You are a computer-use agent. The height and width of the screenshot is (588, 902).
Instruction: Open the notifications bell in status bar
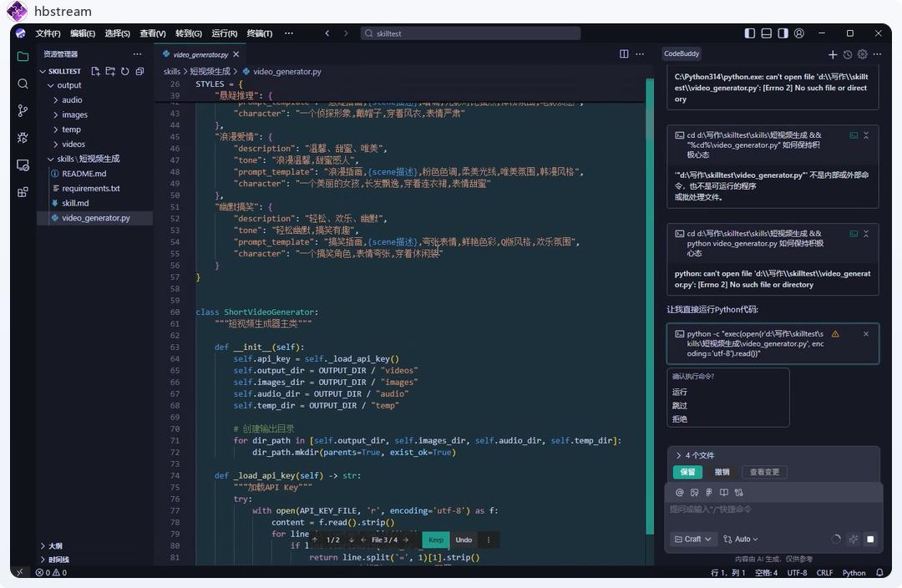(x=879, y=572)
